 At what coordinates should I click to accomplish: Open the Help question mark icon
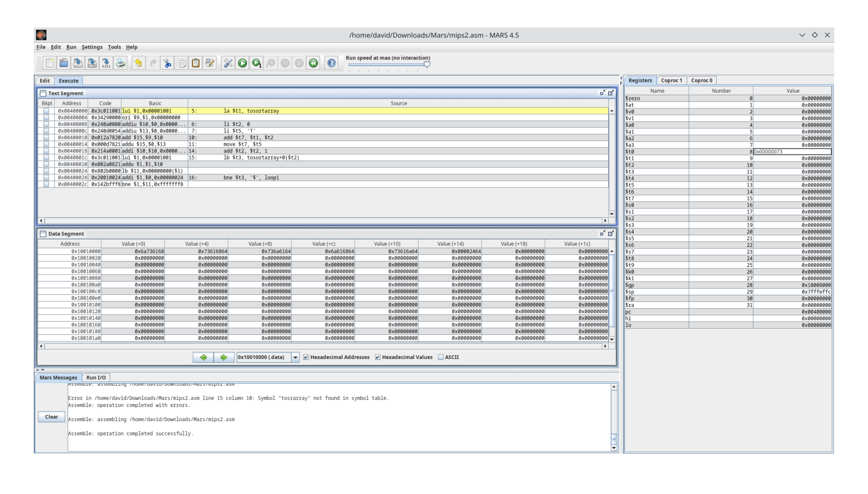point(332,64)
